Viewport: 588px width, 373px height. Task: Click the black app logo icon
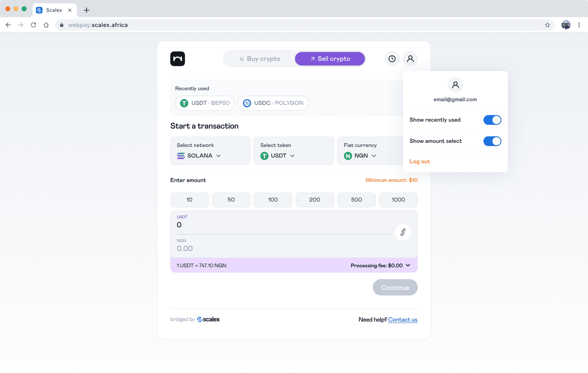[177, 59]
